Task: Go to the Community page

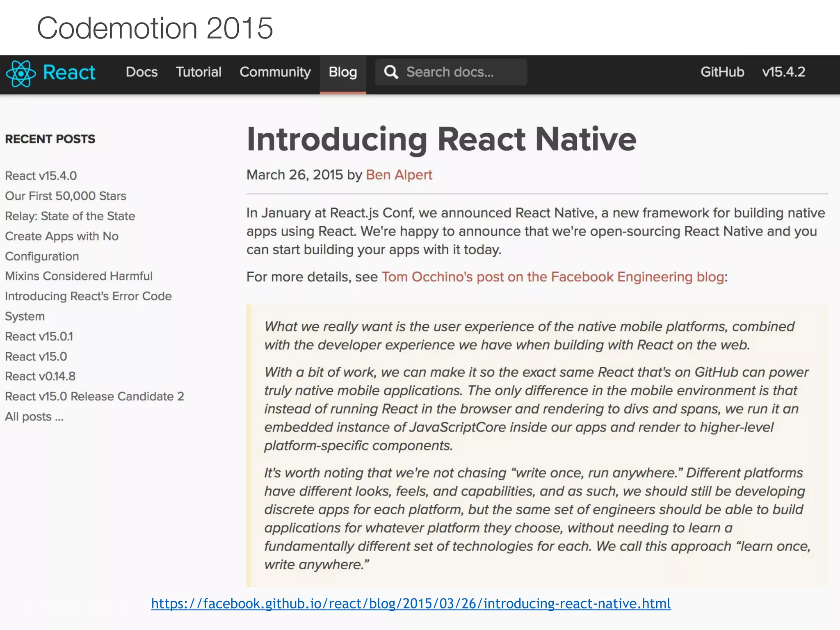Action: tap(275, 72)
